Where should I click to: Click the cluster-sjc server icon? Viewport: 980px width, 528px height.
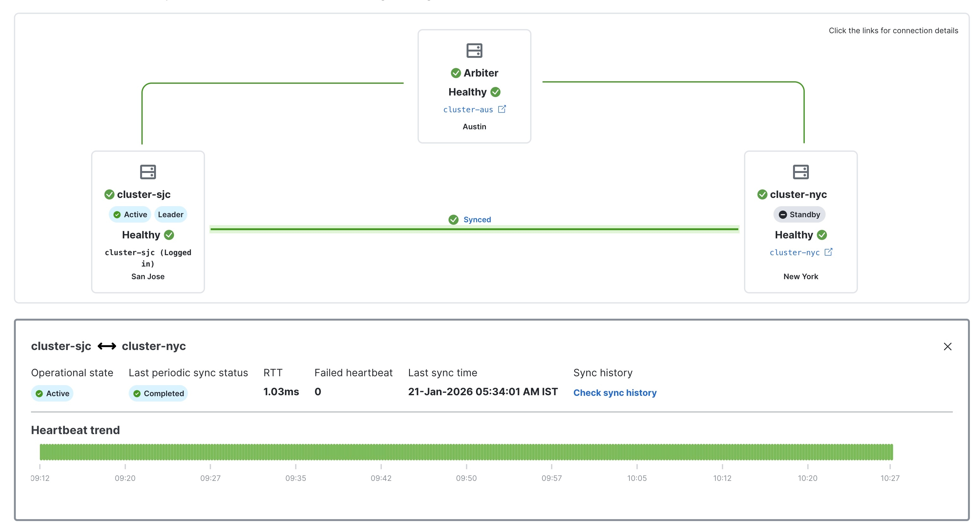[148, 172]
